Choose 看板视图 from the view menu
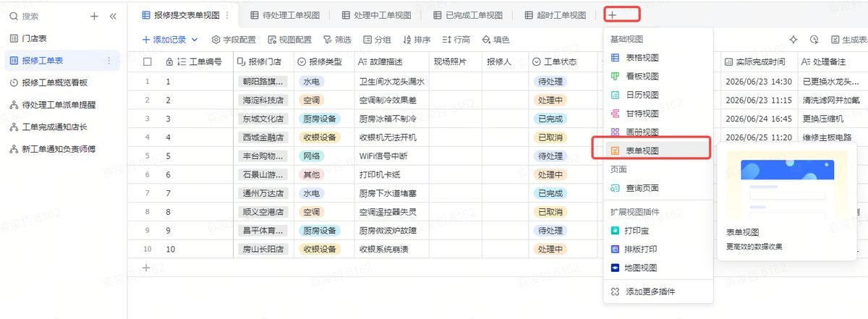 coord(658,76)
